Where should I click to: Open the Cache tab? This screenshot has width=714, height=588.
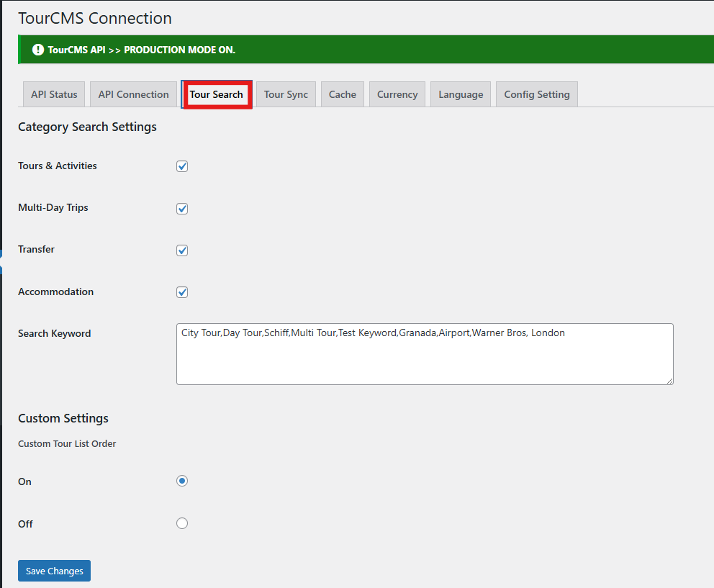[x=343, y=94]
